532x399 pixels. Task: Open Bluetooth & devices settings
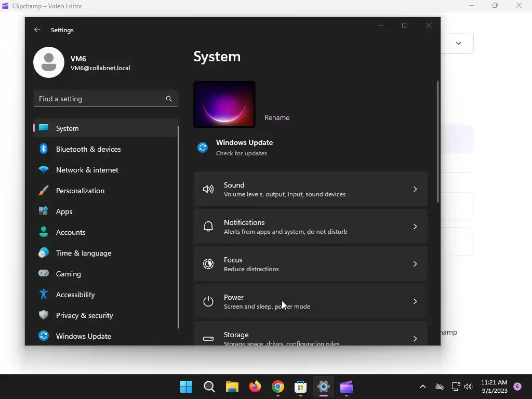click(106, 149)
